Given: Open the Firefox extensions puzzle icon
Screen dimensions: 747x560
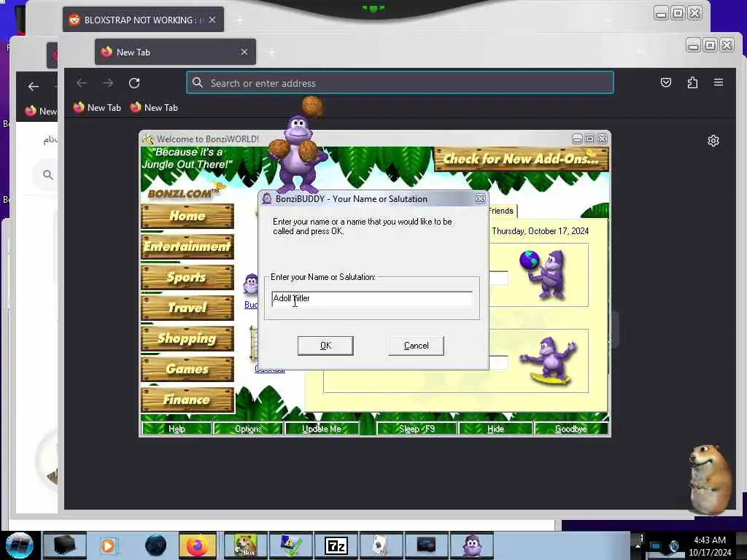Looking at the screenshot, I should pos(692,83).
